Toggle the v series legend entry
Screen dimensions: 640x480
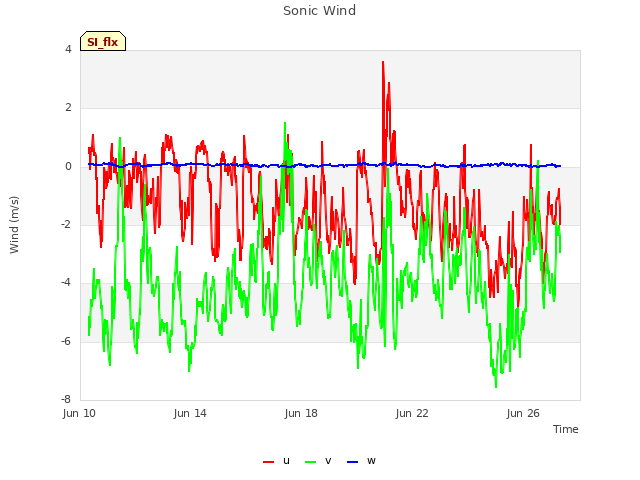point(318,461)
